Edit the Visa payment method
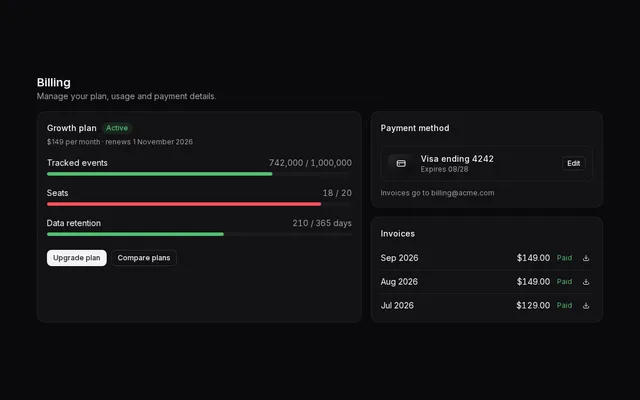Image resolution: width=640 pixels, height=400 pixels. click(573, 163)
